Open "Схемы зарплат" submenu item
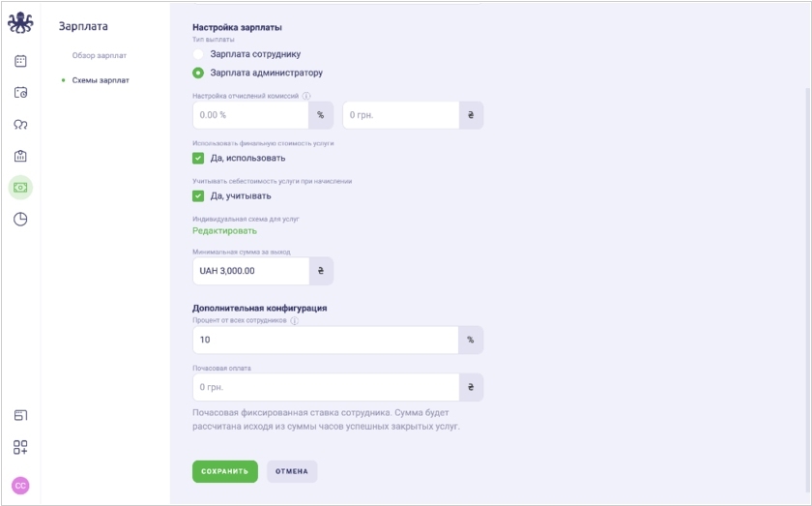 pos(100,80)
